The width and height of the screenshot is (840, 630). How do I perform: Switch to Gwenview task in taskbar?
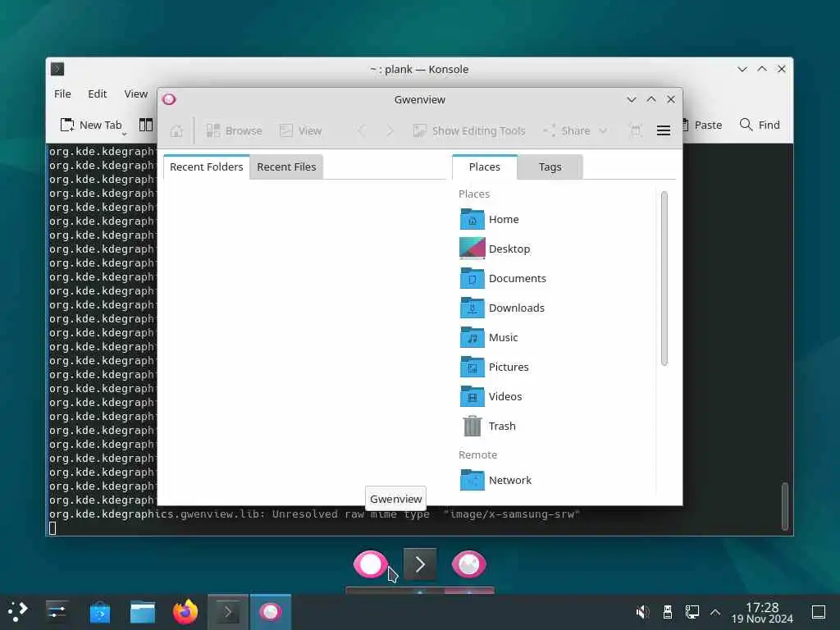tap(271, 612)
